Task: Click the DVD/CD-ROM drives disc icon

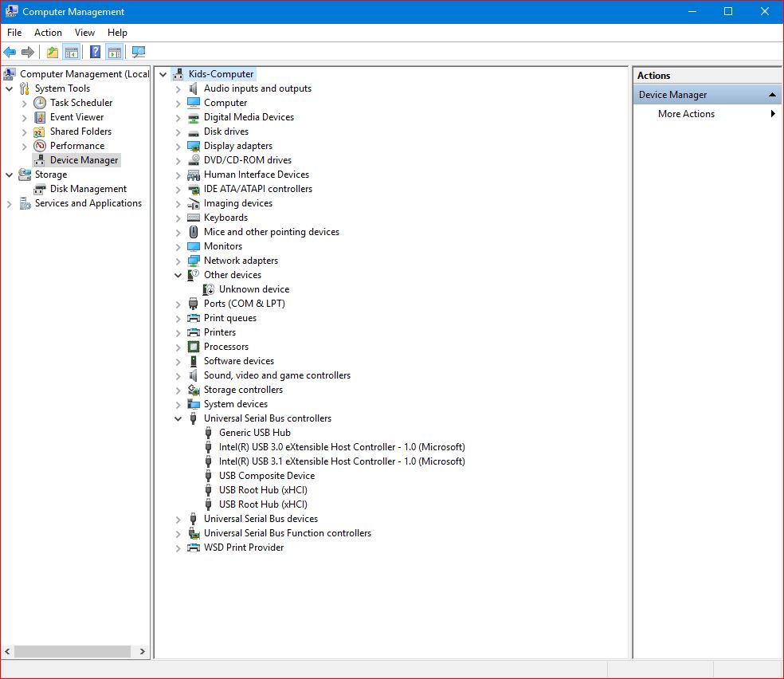Action: [193, 160]
